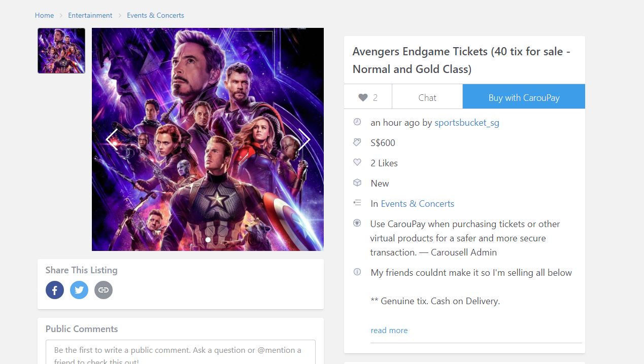Click the box icon beside New condition
The image size is (644, 364).
point(357,183)
